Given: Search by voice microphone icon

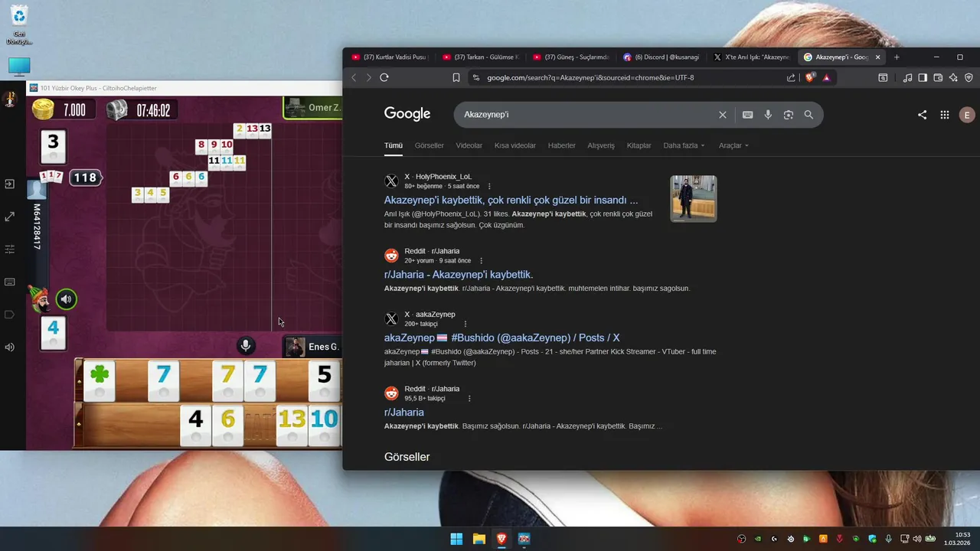Looking at the screenshot, I should (768, 115).
